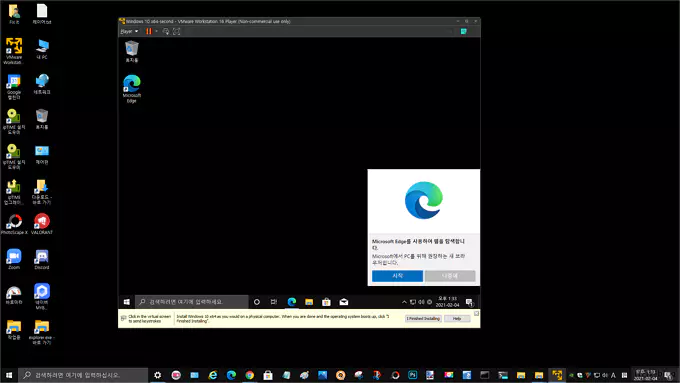
Task: Open Microsoft Edge in host taskbar
Action: (x=231, y=375)
